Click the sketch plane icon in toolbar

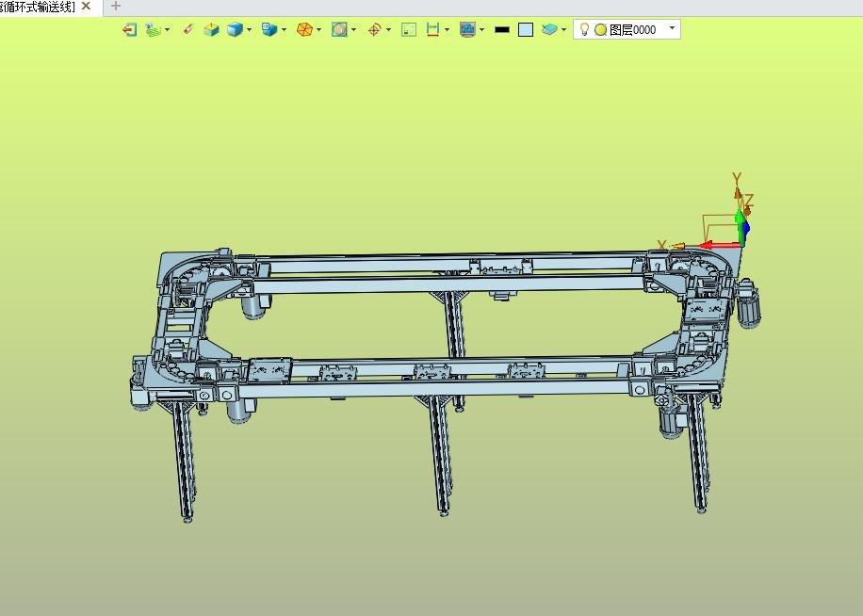point(154,30)
